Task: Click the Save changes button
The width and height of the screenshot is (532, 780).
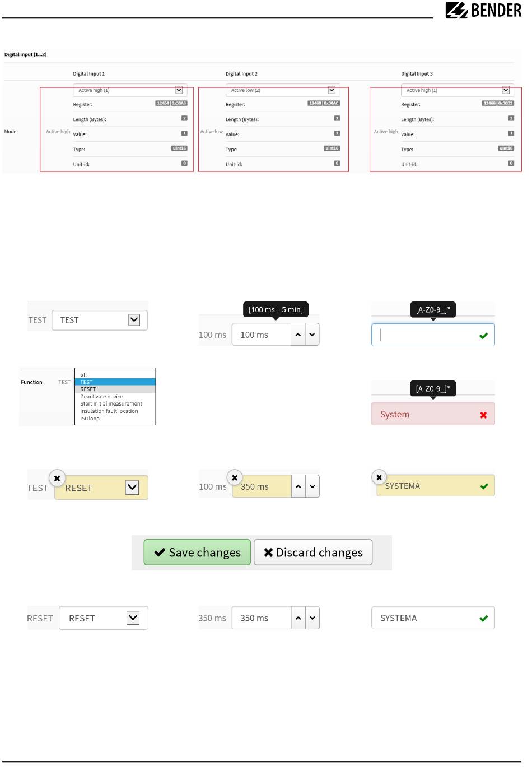Action: (x=197, y=552)
